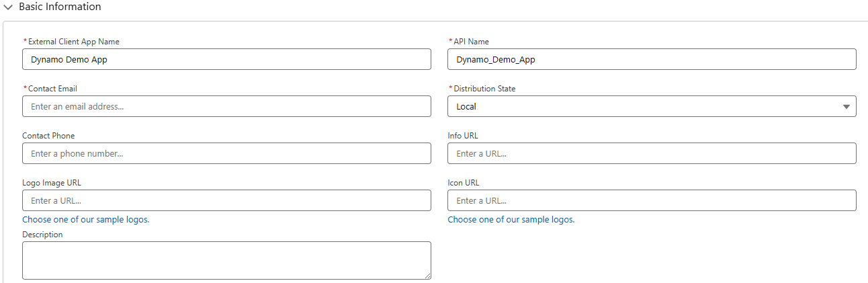Click the Description label
The image size is (868, 283).
click(x=42, y=235)
